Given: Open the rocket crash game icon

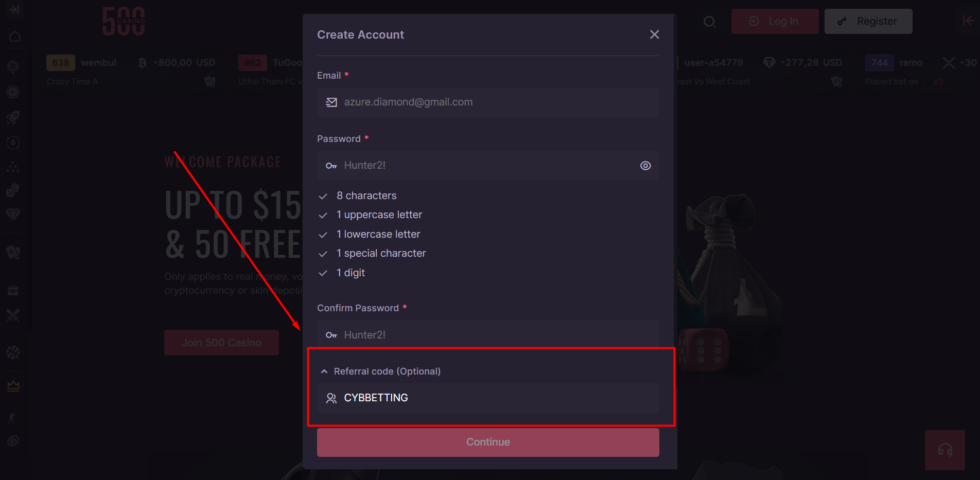Looking at the screenshot, I should tap(13, 117).
